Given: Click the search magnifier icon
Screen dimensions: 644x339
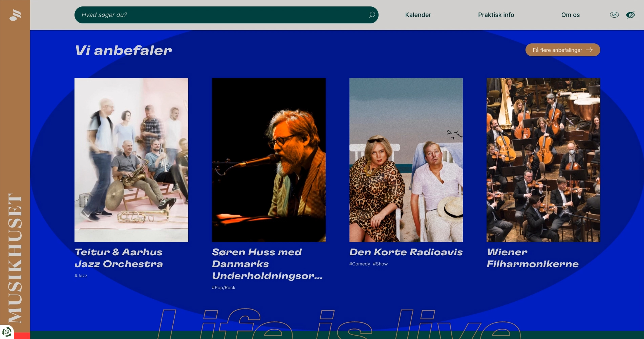Looking at the screenshot, I should [x=371, y=15].
